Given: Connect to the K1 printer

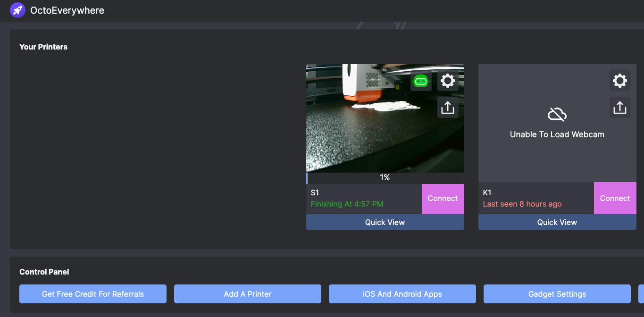Looking at the screenshot, I should (x=615, y=199).
